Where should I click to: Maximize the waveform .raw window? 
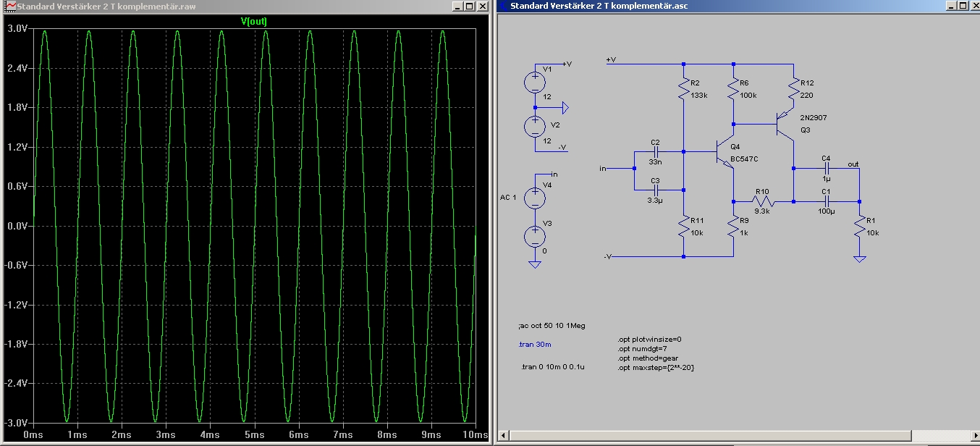469,6
